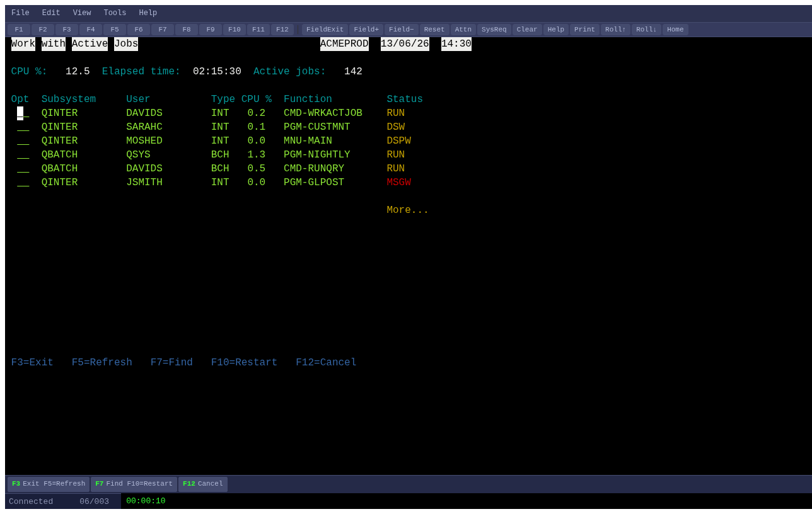Click the 02:15:30 elapsed time value
This screenshot has width=812, height=514.
tap(217, 72)
